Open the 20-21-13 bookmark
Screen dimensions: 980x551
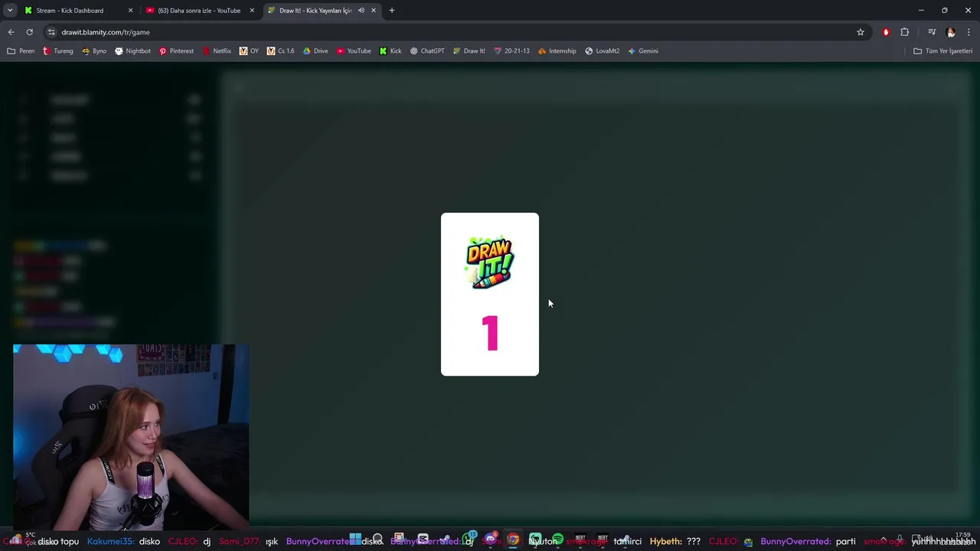pos(511,51)
